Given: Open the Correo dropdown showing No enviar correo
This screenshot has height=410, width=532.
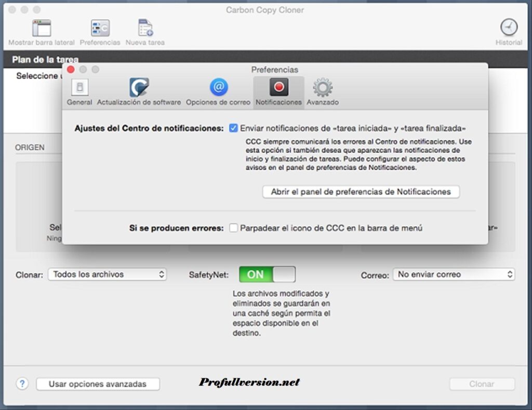Looking at the screenshot, I should pyautogui.click(x=454, y=274).
